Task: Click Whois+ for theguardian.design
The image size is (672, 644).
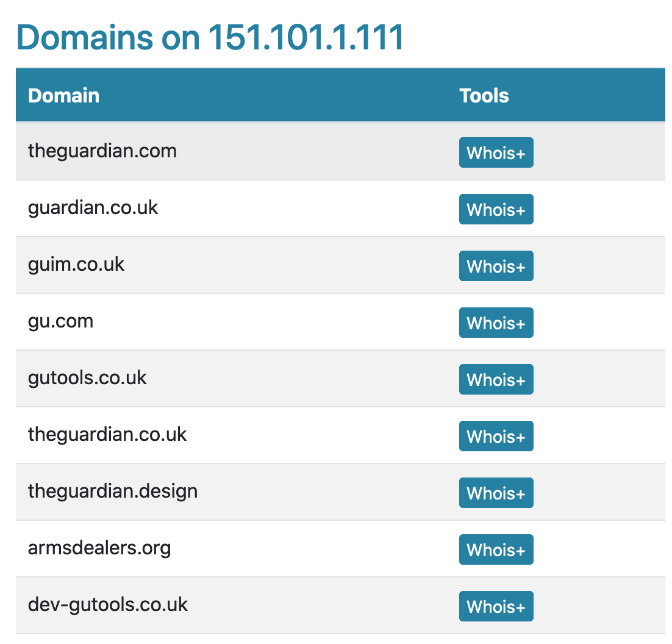Action: pos(496,493)
